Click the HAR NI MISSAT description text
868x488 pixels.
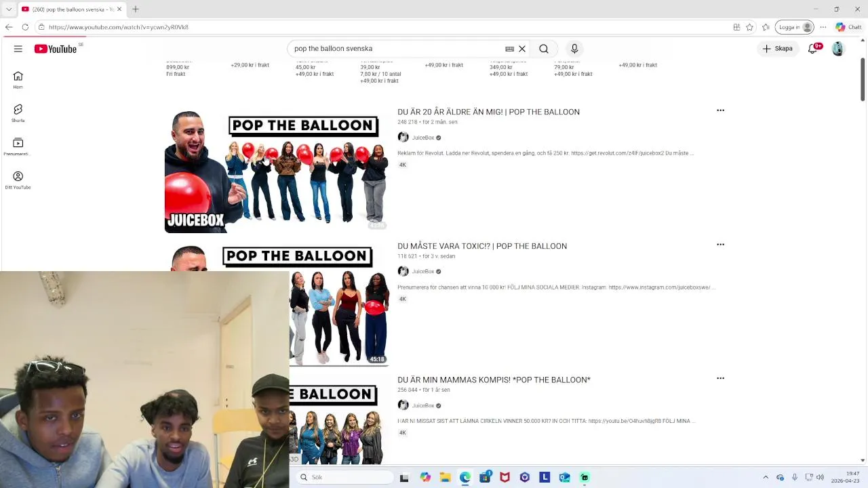click(547, 422)
